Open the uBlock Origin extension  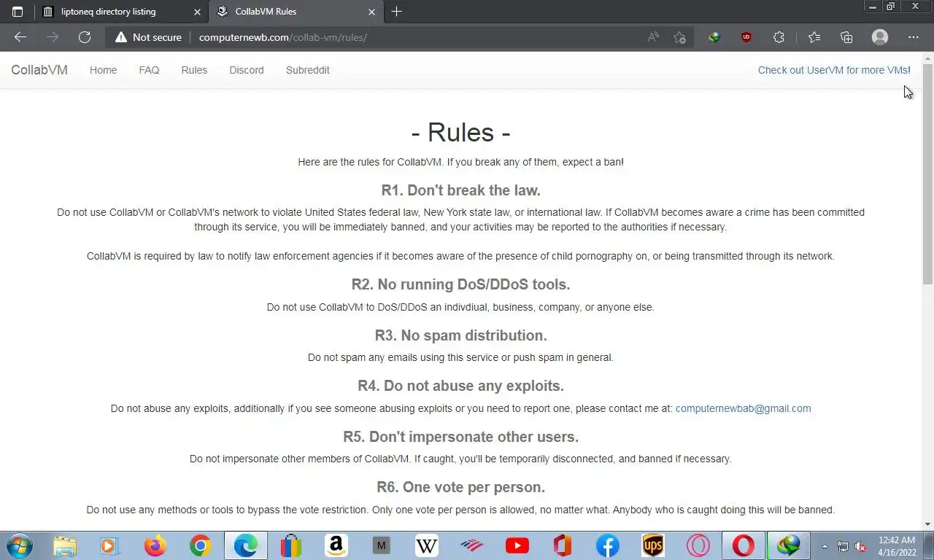point(746,37)
